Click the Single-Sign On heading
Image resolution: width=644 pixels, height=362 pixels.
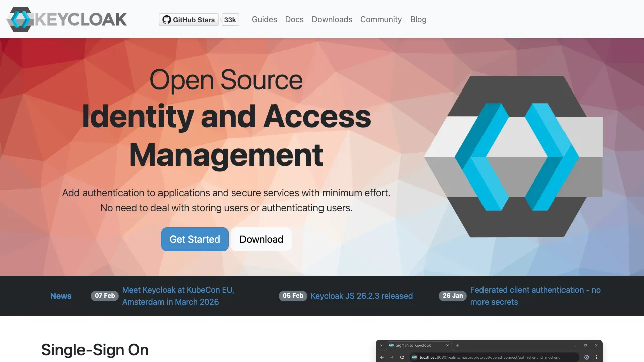tap(95, 350)
